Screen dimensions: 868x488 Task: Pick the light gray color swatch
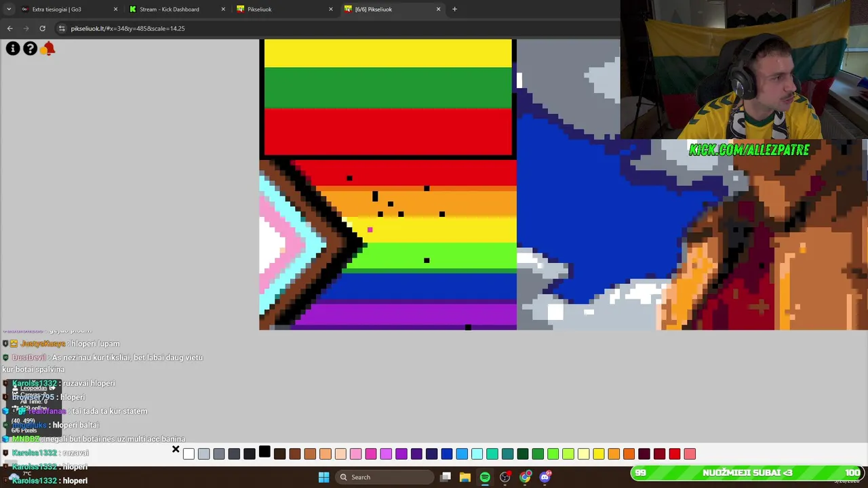[203, 453]
